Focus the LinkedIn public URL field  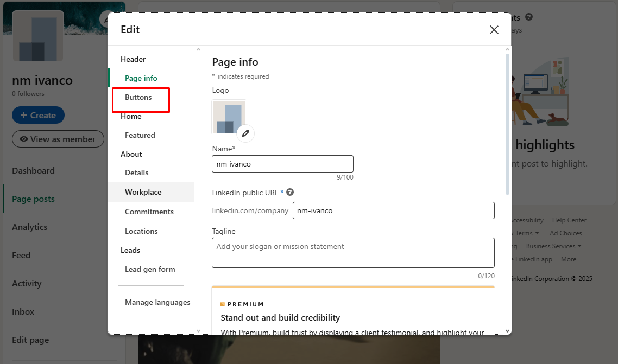pos(393,210)
